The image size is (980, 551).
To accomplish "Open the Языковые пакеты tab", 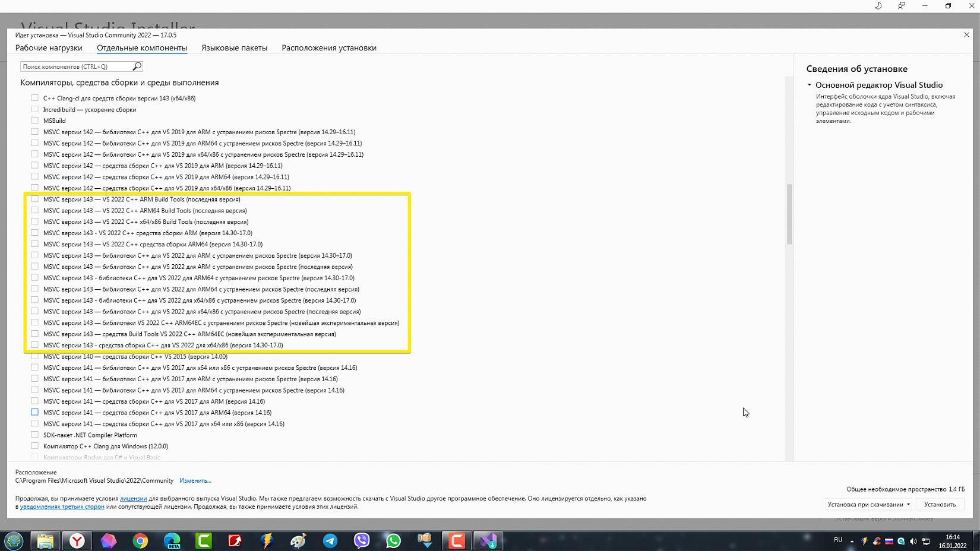I will pos(235,48).
